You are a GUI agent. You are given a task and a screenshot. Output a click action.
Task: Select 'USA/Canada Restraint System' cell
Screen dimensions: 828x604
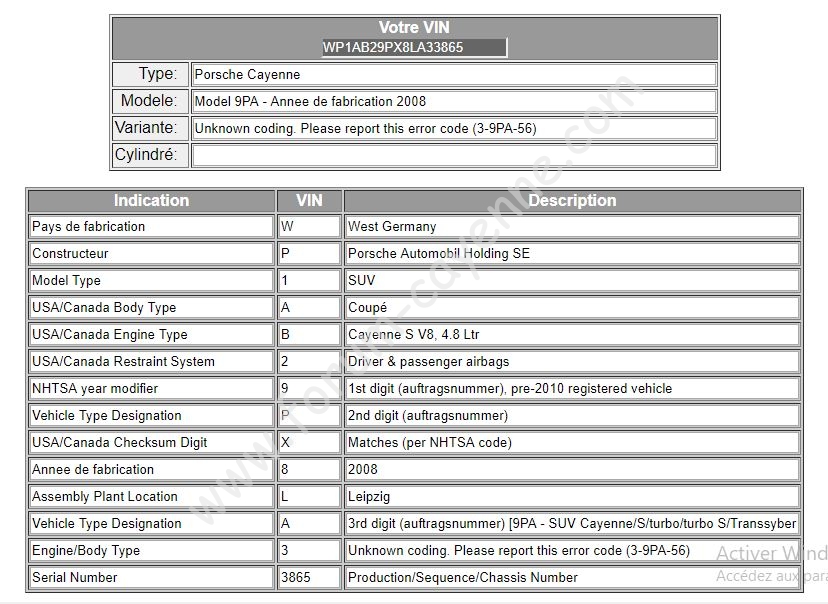pos(152,362)
